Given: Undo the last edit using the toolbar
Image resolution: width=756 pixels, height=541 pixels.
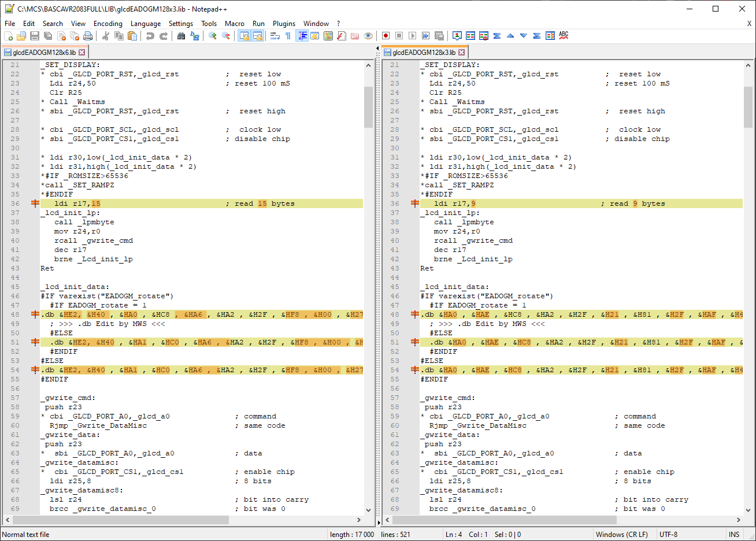Looking at the screenshot, I should point(150,36).
